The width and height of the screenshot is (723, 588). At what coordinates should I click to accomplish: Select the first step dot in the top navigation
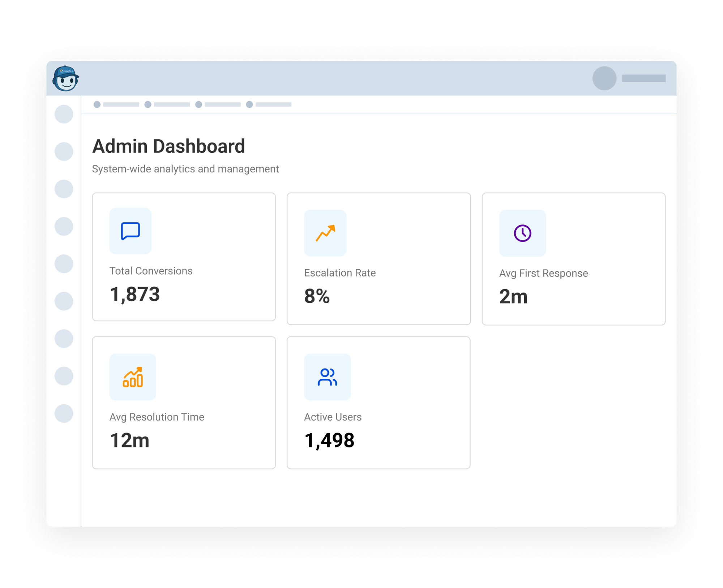[98, 104]
